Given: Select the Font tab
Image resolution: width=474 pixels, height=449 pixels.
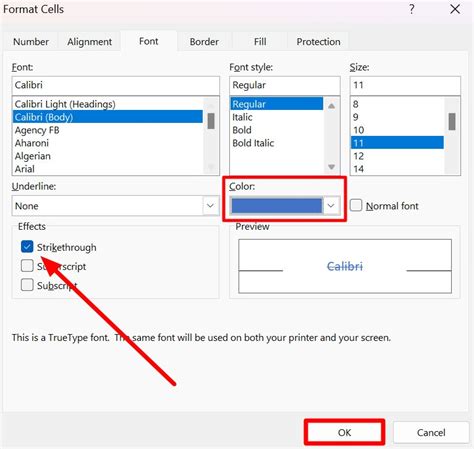Looking at the screenshot, I should coord(149,41).
